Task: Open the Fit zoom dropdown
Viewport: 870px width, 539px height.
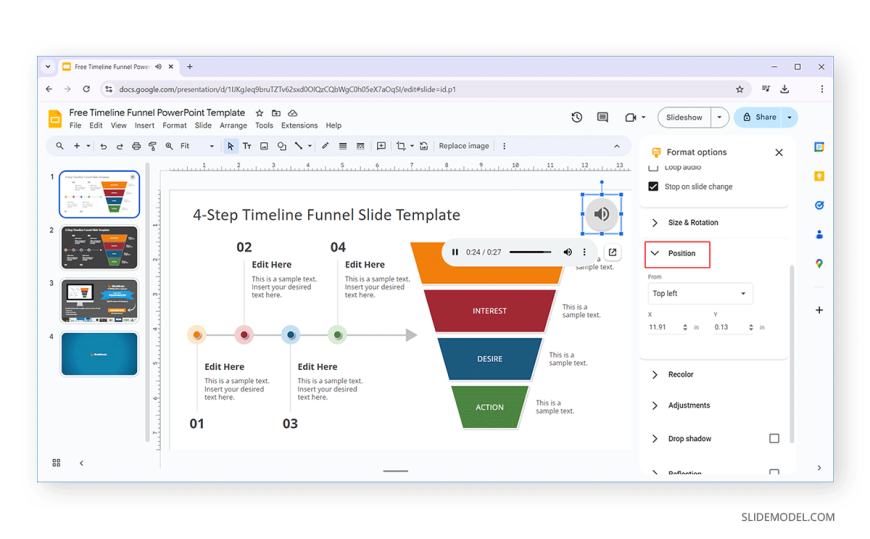Action: 196,146
